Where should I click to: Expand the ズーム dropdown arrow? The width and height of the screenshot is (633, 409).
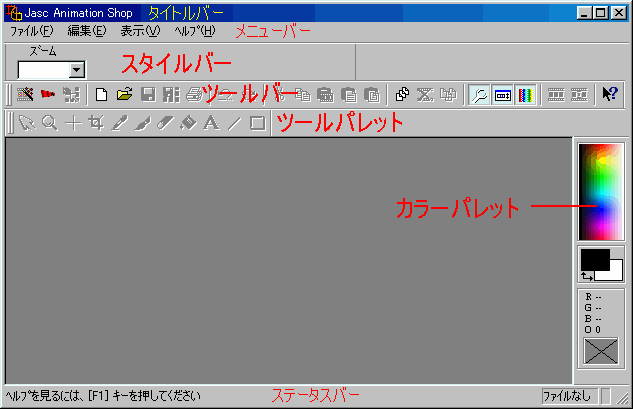76,70
